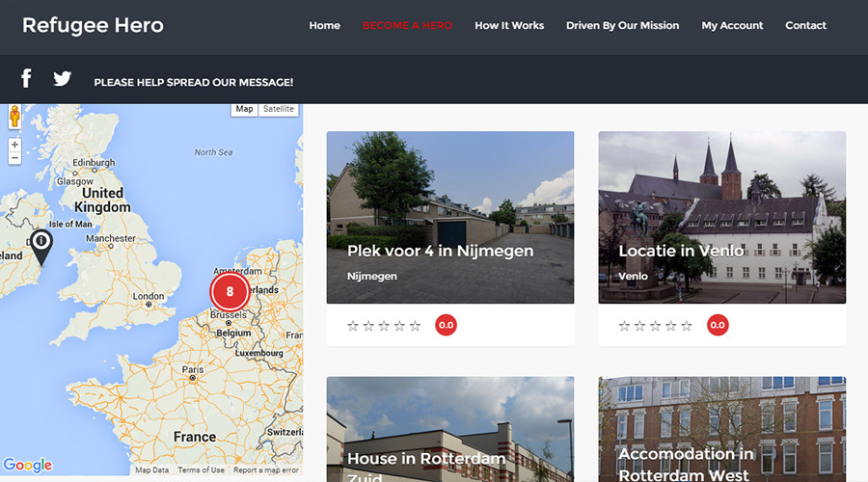Click the PLEASE HELP SPREAD OUR MESSAGE text
Viewport: 868px width, 482px height.
point(193,83)
